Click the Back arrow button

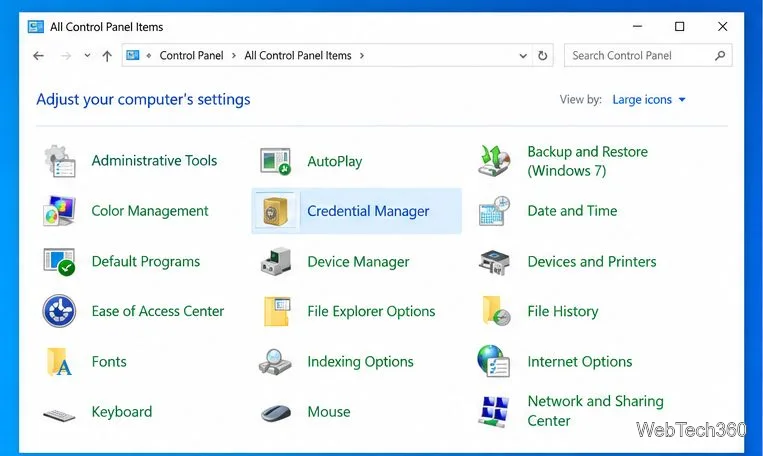coord(38,56)
